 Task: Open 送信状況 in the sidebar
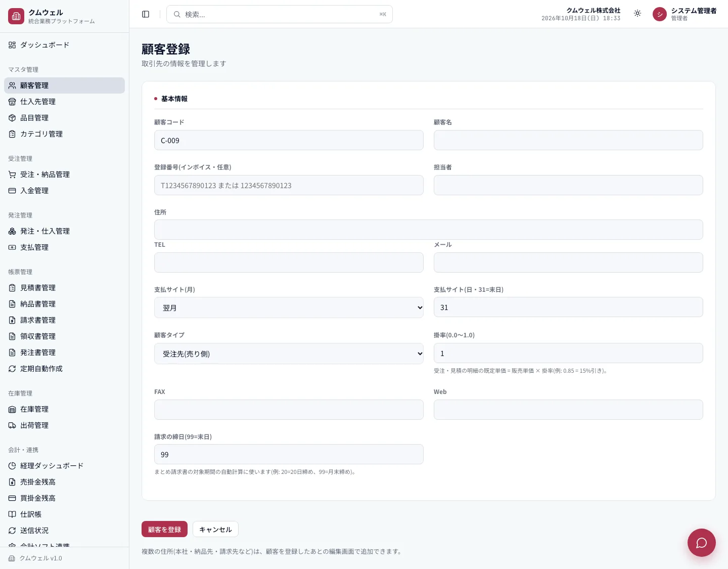(64, 531)
